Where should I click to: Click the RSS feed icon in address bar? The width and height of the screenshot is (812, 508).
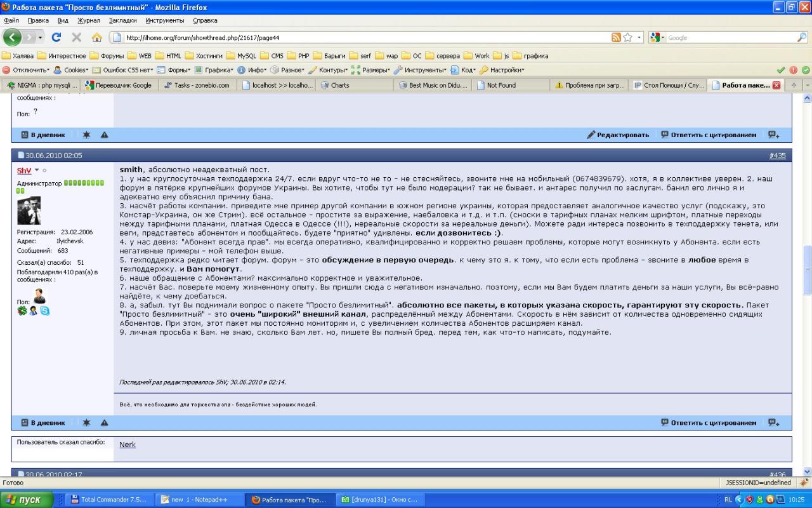pyautogui.click(x=615, y=37)
